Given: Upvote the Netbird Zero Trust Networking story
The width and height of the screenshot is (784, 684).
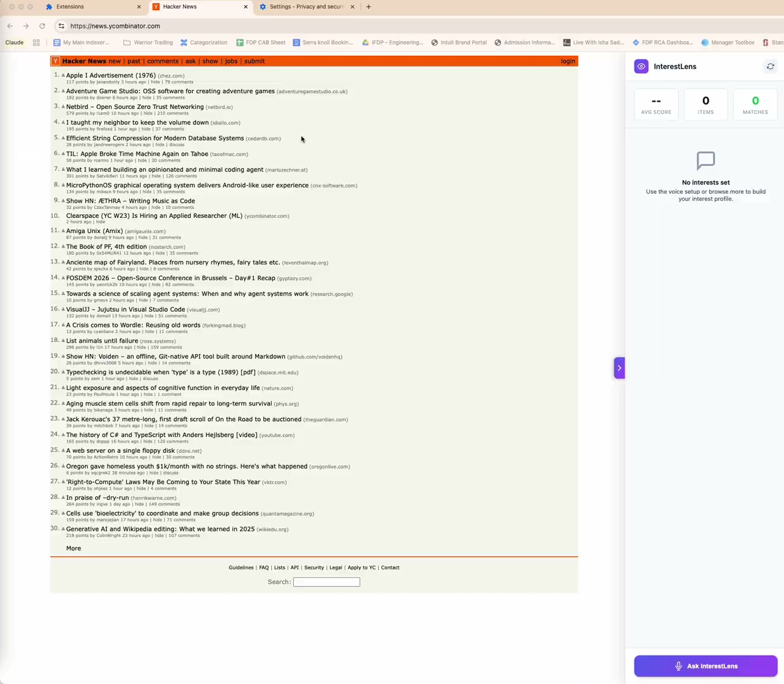Looking at the screenshot, I should 63,107.
